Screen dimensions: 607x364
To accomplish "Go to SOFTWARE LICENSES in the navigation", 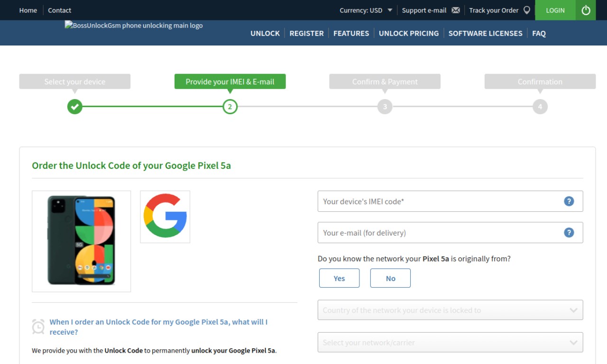I will (485, 33).
